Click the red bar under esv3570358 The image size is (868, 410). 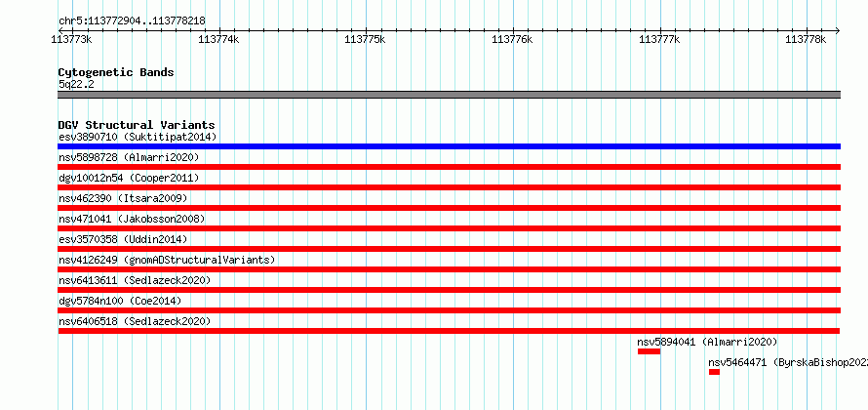point(449,249)
